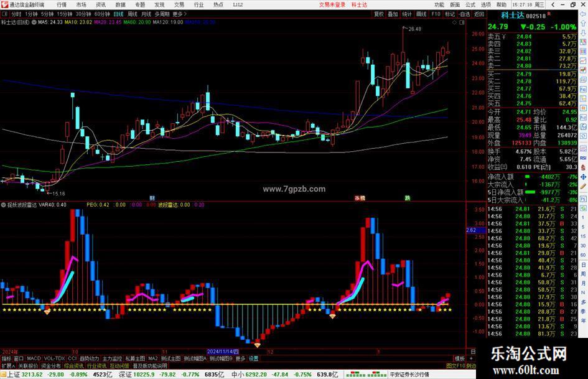Screen dimensions: 588x379
Task: Open the 模板 template dropdown
Action: pyautogui.click(x=460, y=358)
